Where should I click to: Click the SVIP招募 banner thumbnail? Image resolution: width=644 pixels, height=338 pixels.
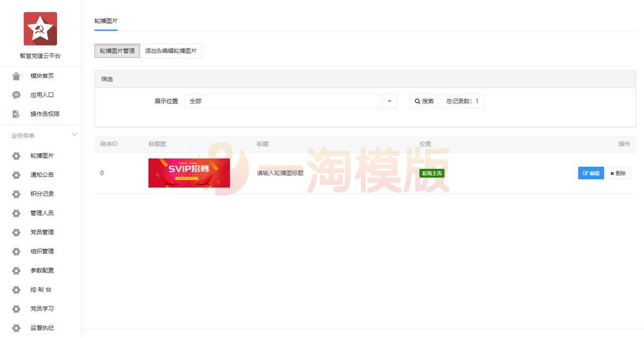(x=189, y=173)
